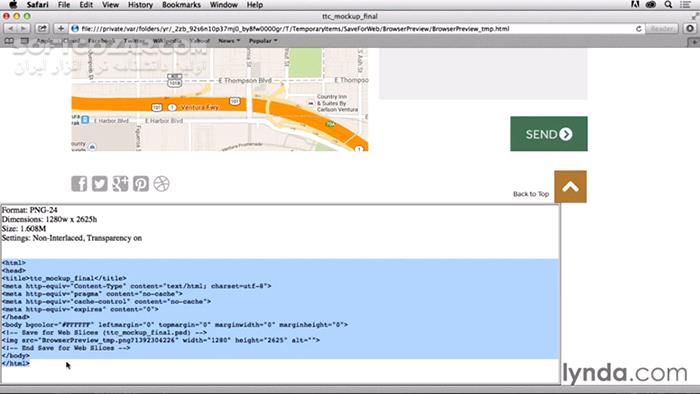Open the Dribbble icon on the page

161,183
